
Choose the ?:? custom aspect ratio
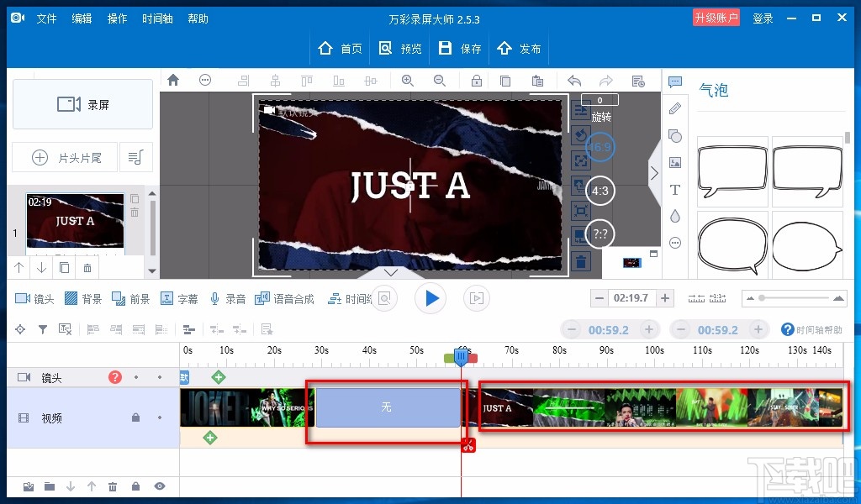point(600,234)
